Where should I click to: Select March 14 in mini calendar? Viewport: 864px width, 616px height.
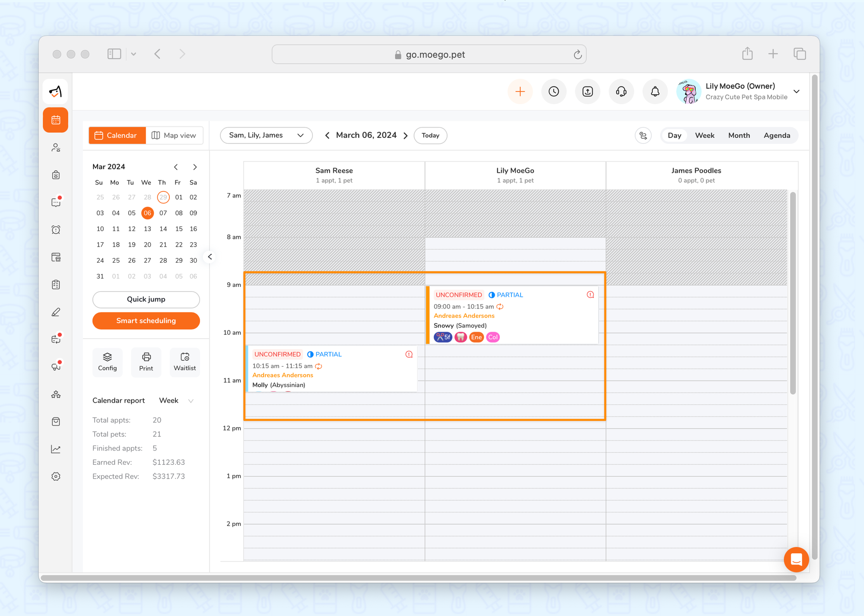pos(163,229)
